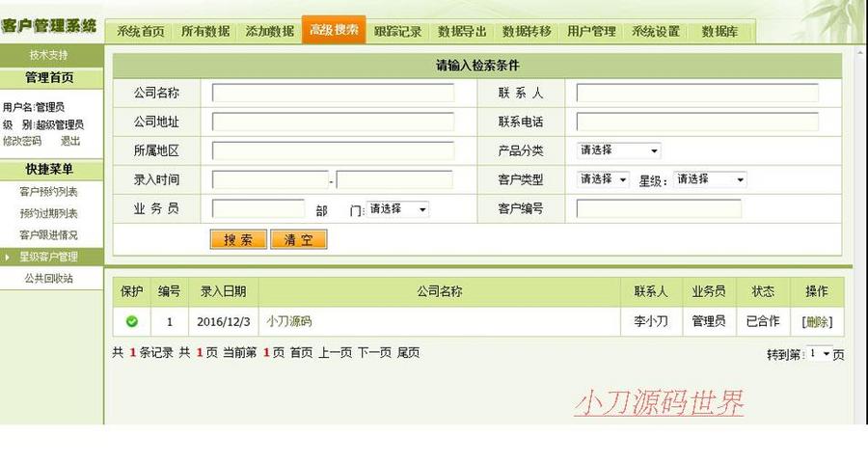Open 公共回收站 in quick menu
The height and width of the screenshot is (463, 868).
49,278
